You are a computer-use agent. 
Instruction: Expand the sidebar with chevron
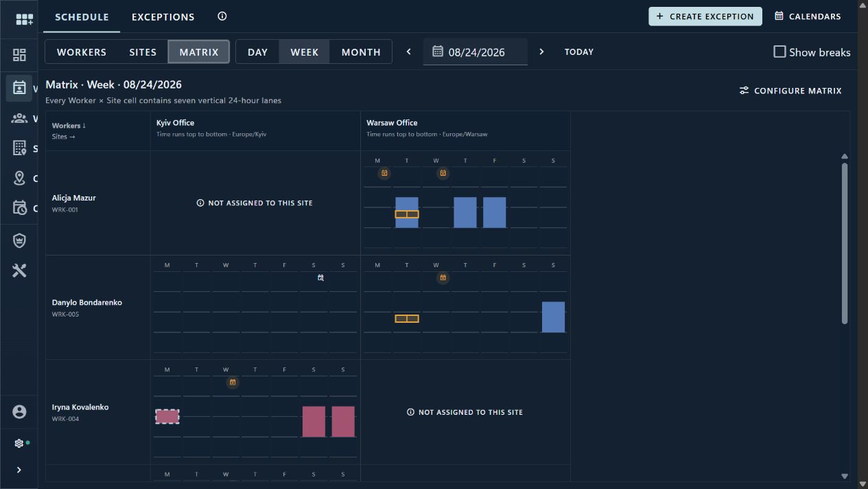coord(19,470)
